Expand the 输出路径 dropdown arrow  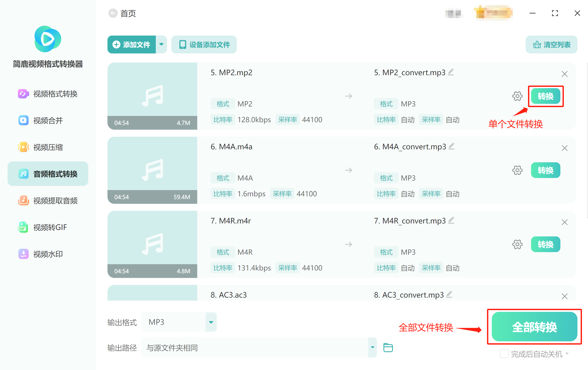(372, 348)
